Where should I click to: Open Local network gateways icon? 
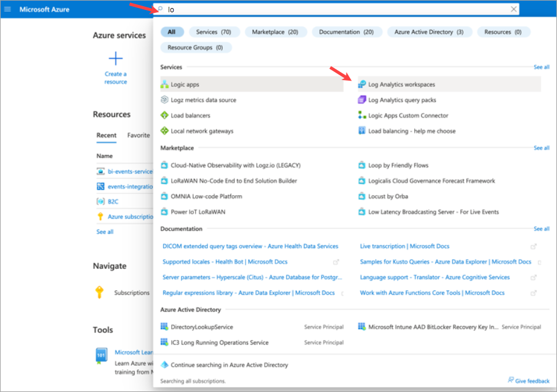[164, 131]
